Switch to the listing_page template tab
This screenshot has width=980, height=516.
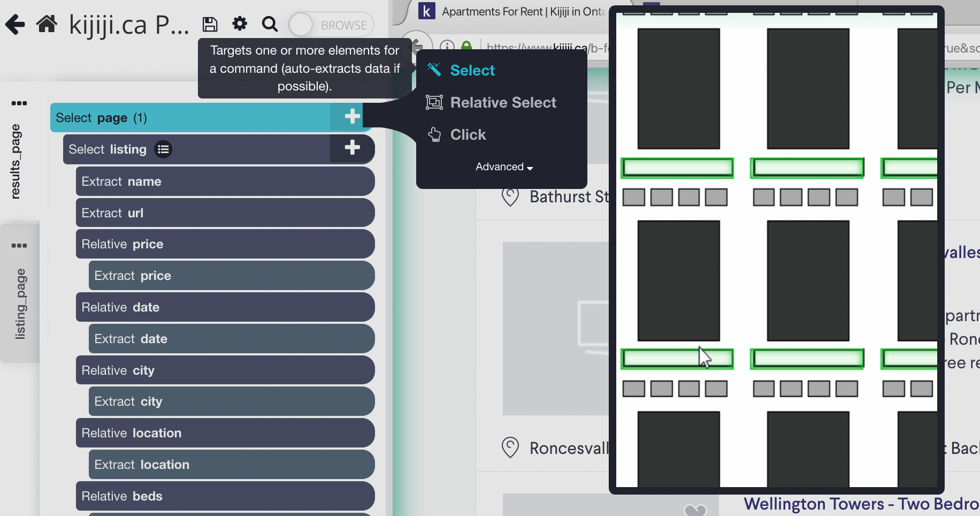[20, 303]
